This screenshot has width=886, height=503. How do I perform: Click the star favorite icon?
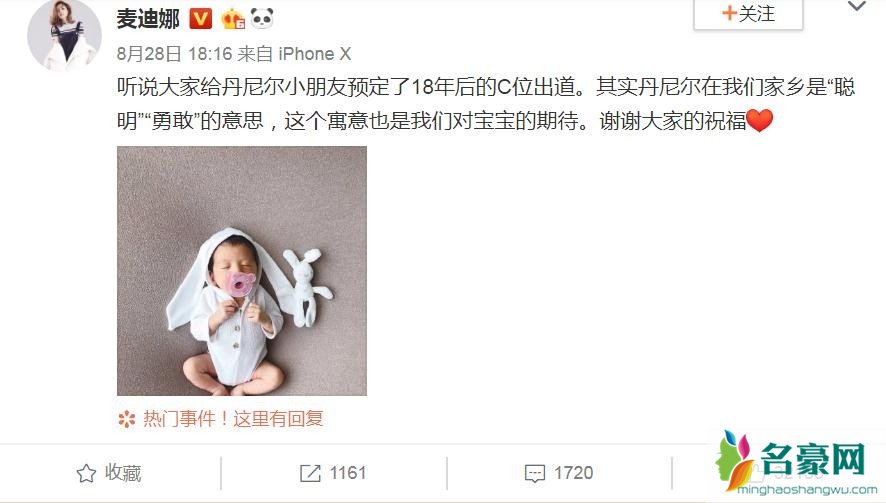coord(86,473)
